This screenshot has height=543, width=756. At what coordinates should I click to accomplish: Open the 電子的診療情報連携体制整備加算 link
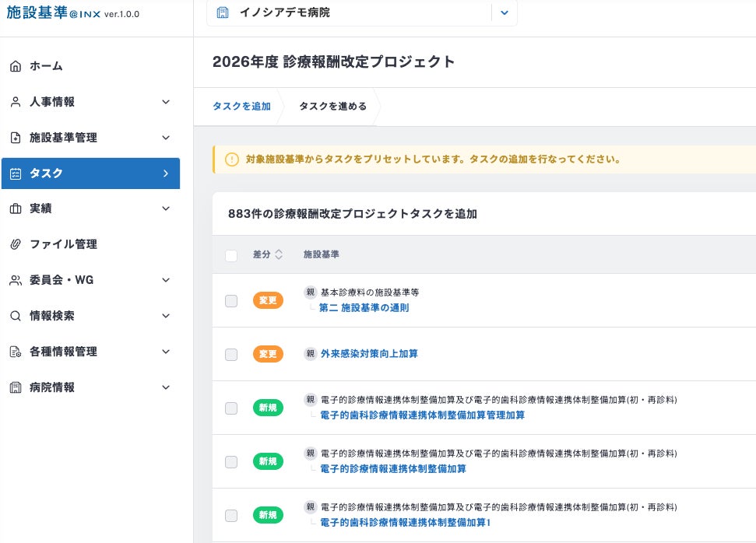(x=393, y=469)
